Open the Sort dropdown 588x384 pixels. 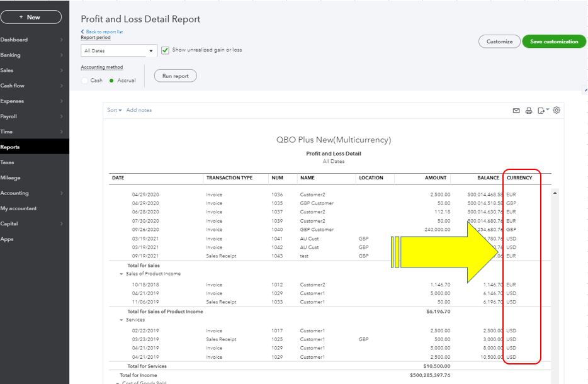(x=114, y=110)
